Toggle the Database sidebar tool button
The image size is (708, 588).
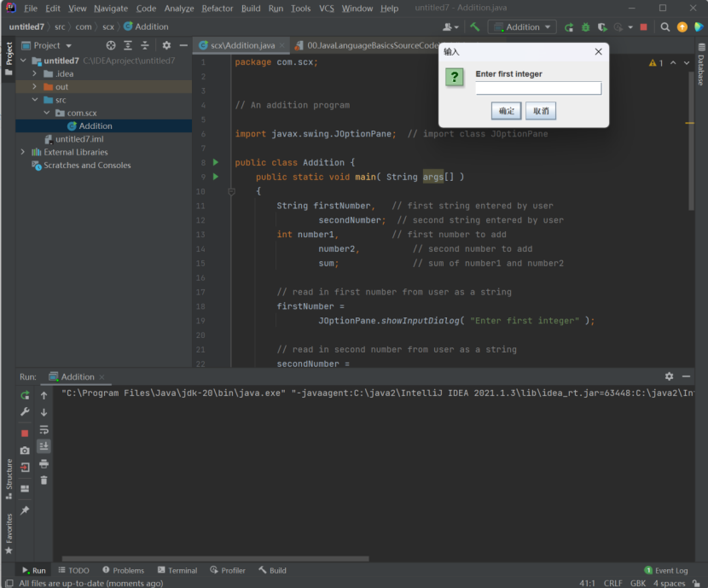701,65
